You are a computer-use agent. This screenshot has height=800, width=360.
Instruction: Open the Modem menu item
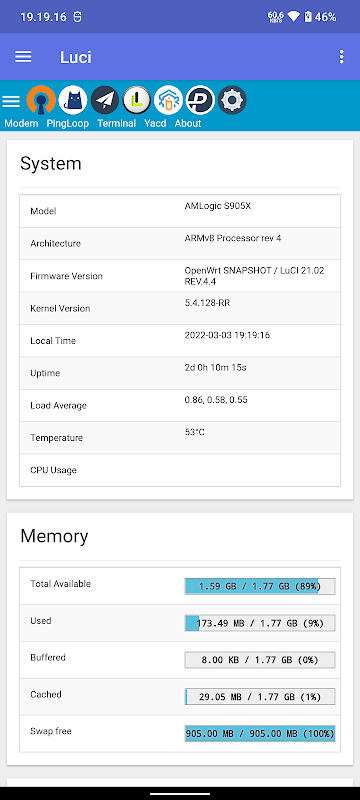tap(21, 123)
